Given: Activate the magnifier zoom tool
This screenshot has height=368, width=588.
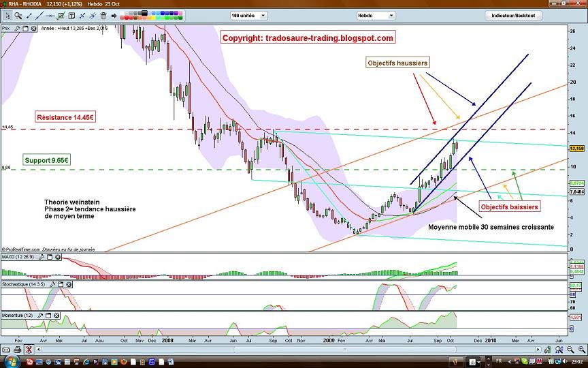Looking at the screenshot, I should (18, 16).
